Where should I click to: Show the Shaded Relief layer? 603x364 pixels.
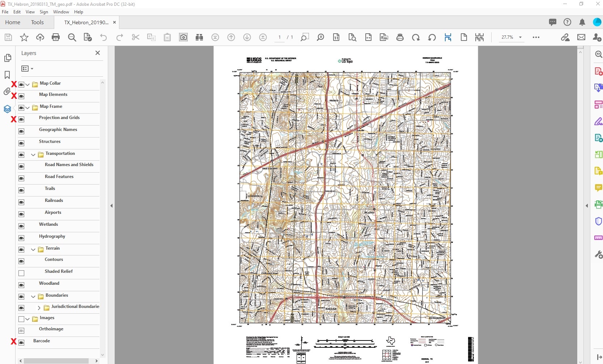(21, 273)
